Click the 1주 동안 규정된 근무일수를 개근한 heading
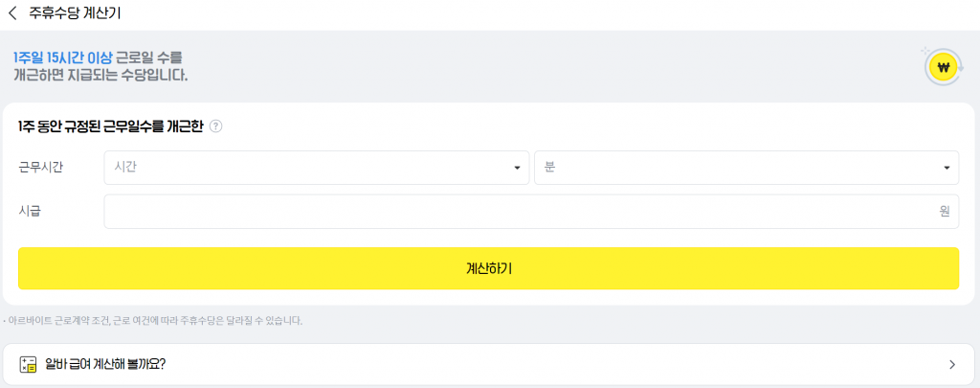Screen dimensions: 980x388 pyautogui.click(x=110, y=126)
